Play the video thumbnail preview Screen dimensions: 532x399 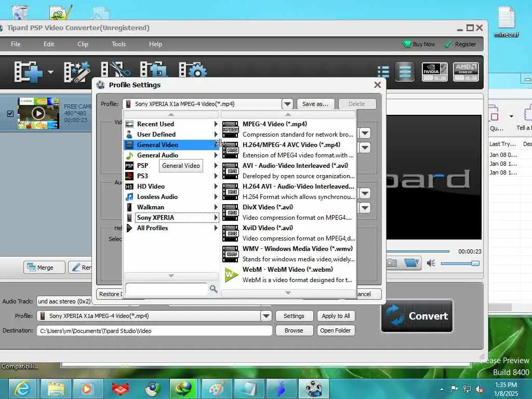(x=38, y=113)
